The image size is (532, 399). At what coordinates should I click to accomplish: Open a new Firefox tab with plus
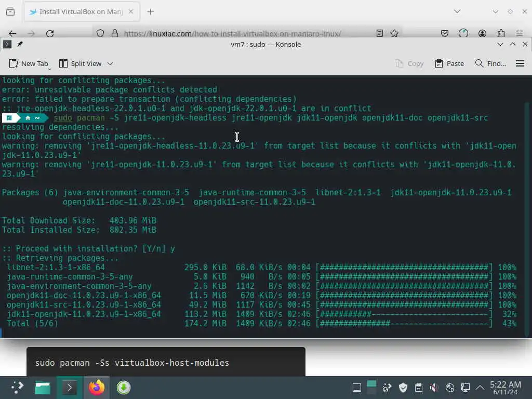[x=150, y=12]
